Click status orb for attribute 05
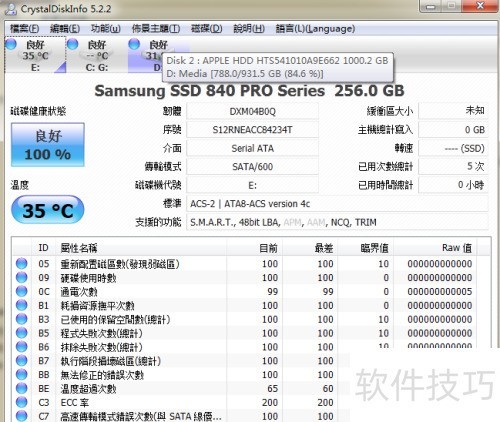500x422 pixels. 22,263
